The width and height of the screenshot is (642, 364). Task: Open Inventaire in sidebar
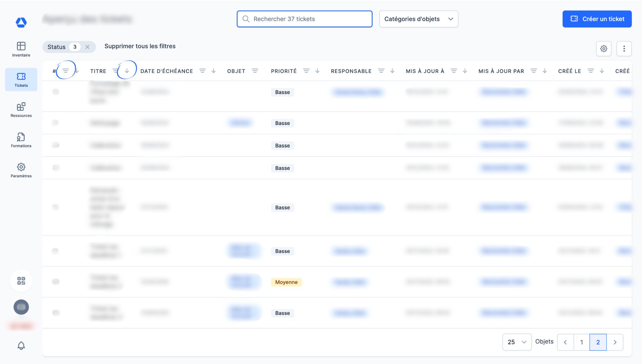[21, 49]
